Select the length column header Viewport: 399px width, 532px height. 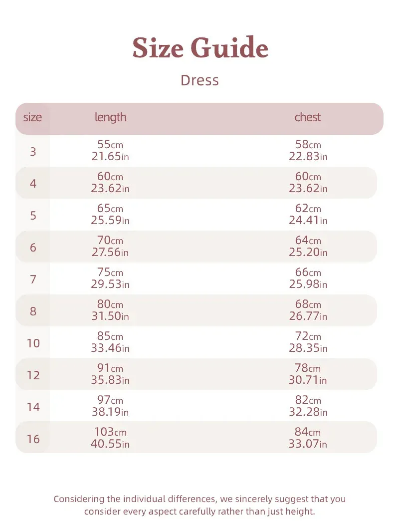tap(110, 117)
